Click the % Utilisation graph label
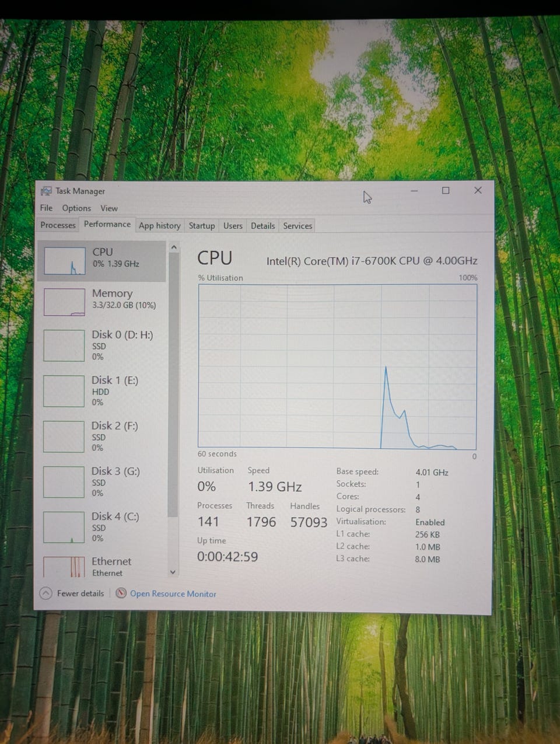 [220, 278]
